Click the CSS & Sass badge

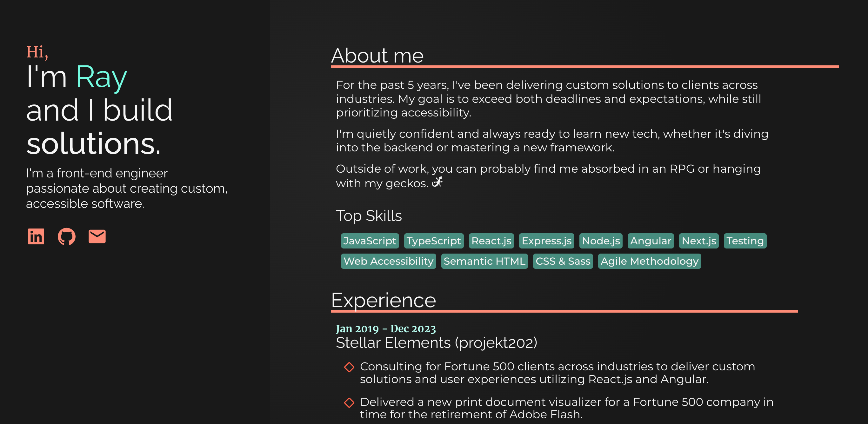(563, 261)
